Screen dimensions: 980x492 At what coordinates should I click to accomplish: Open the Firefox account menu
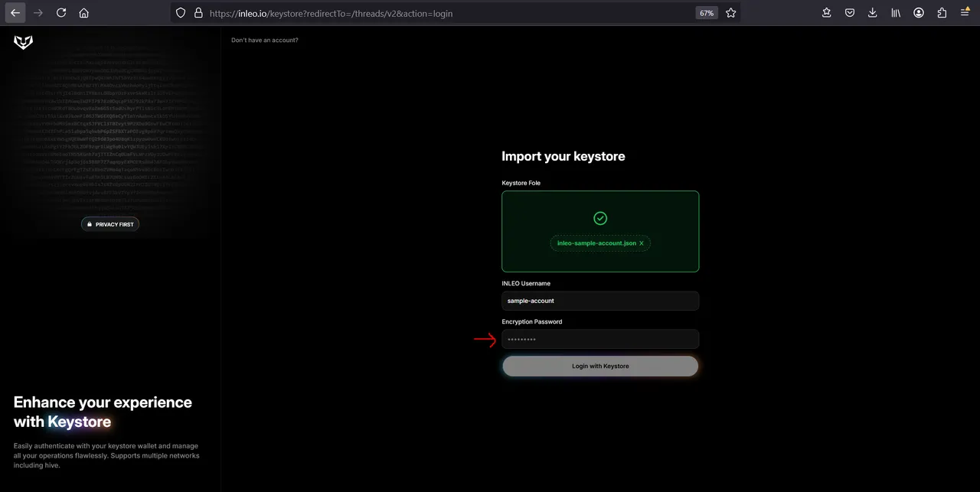(x=919, y=13)
